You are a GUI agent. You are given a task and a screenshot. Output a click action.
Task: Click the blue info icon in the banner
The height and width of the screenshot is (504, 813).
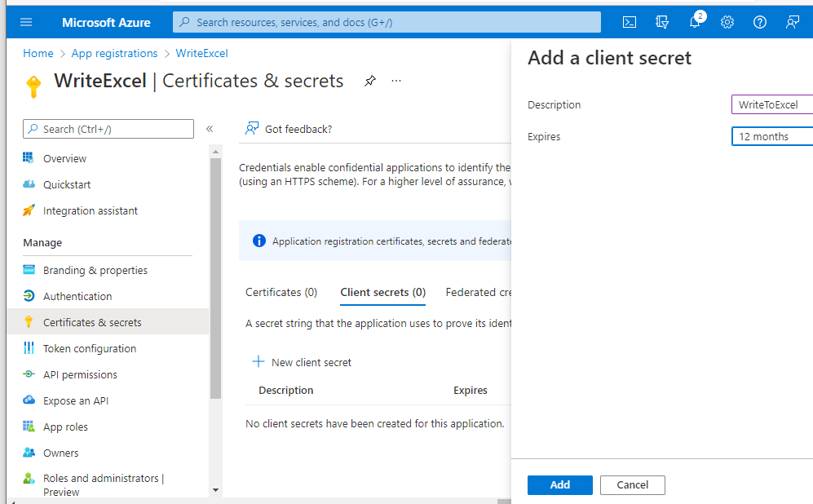258,241
